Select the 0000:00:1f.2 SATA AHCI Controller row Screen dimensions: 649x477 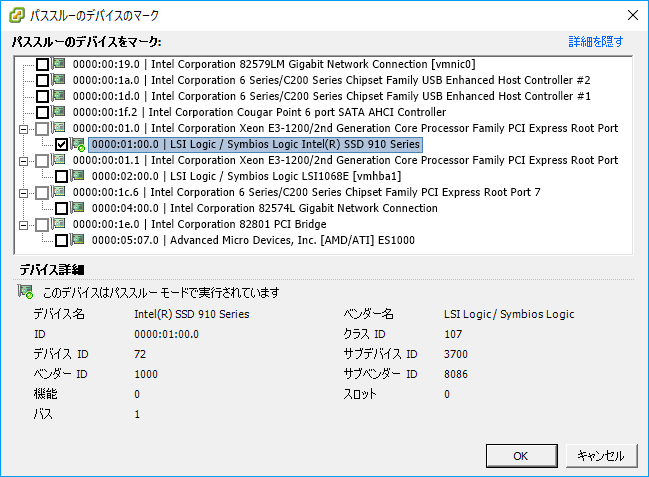[x=260, y=112]
